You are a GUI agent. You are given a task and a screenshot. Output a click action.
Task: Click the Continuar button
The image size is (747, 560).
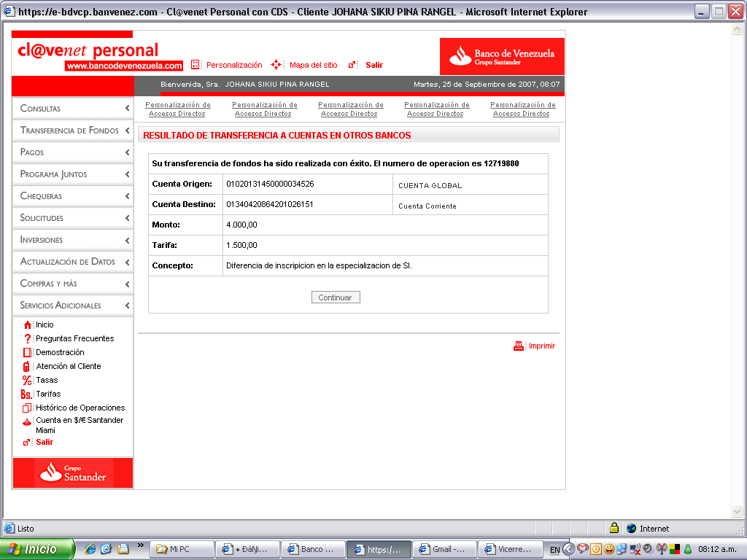(336, 297)
